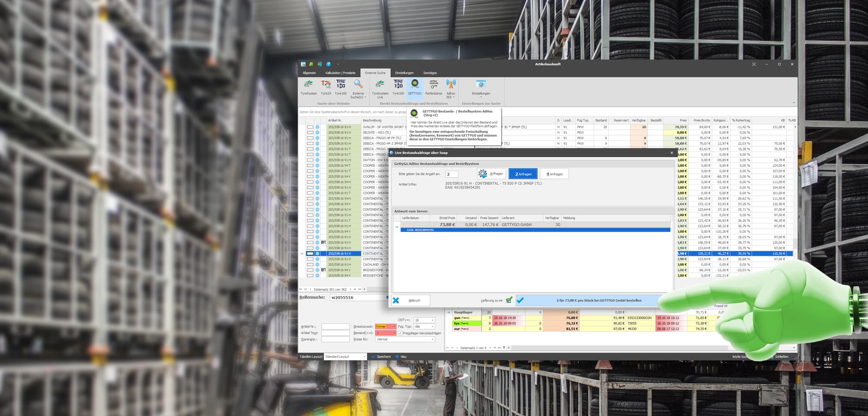The width and height of the screenshot is (868, 416).
Task: Open the Fzg. Typ dropdown showing Alle
Action: coord(432,327)
